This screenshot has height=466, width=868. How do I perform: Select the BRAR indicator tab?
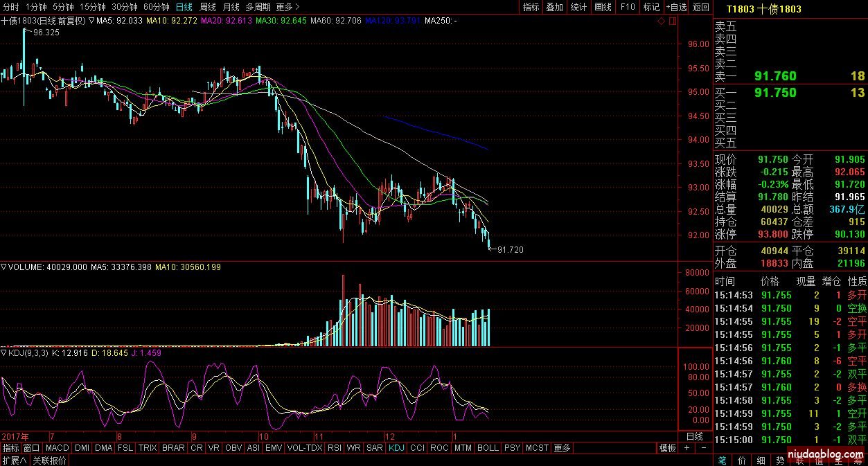[173, 448]
